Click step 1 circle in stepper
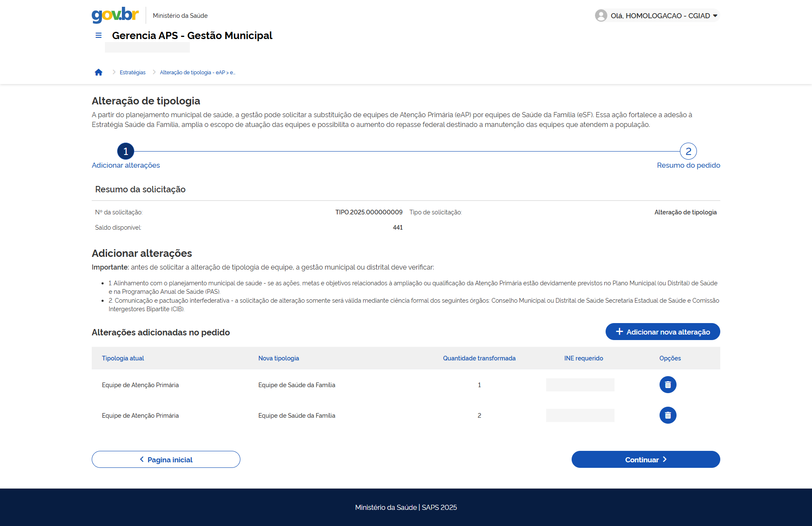This screenshot has width=812, height=526. (126, 151)
